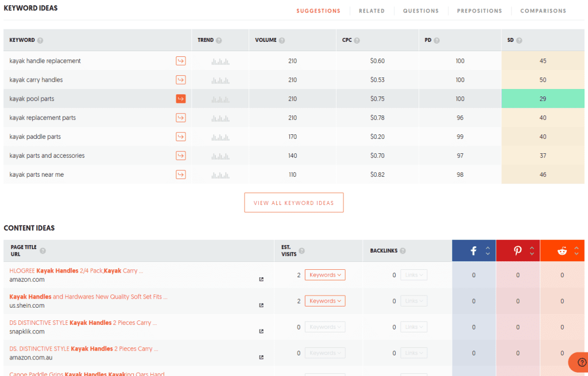Open arrow icon for kayak carry handles
Screen dimensions: 588x376
click(x=181, y=80)
